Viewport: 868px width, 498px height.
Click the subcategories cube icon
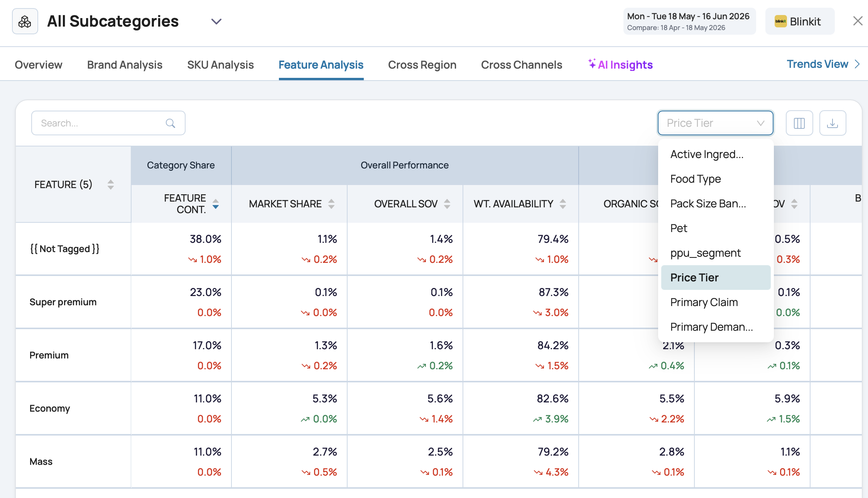click(25, 22)
